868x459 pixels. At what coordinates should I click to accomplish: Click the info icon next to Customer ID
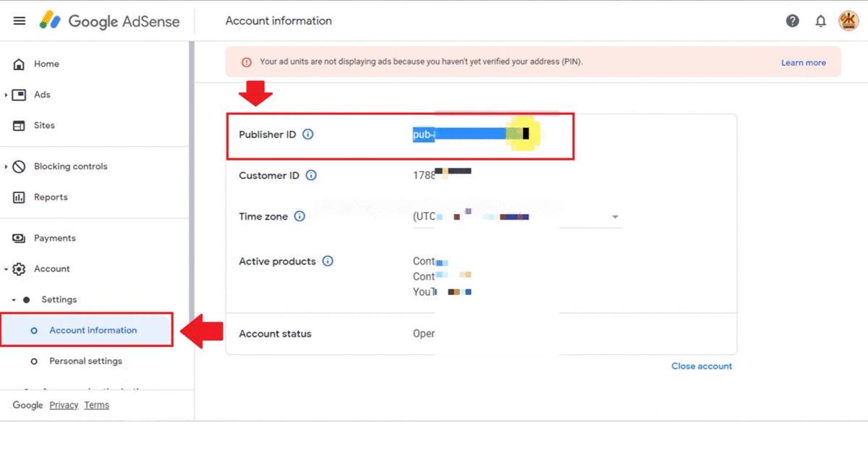312,176
